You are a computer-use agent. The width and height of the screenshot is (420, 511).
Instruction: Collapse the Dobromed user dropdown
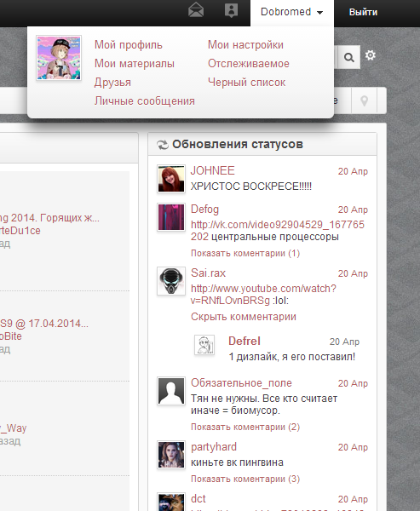coord(292,12)
